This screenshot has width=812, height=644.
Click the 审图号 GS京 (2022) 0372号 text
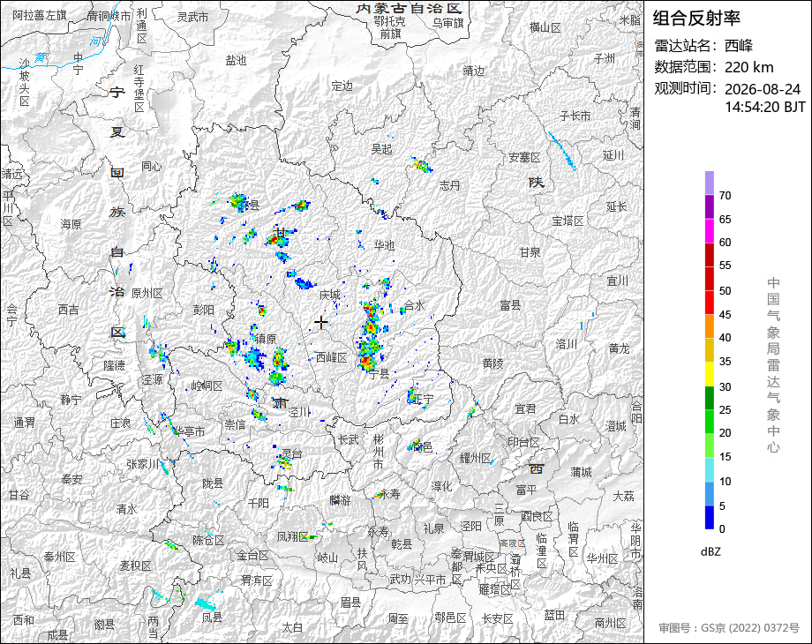[729, 627]
